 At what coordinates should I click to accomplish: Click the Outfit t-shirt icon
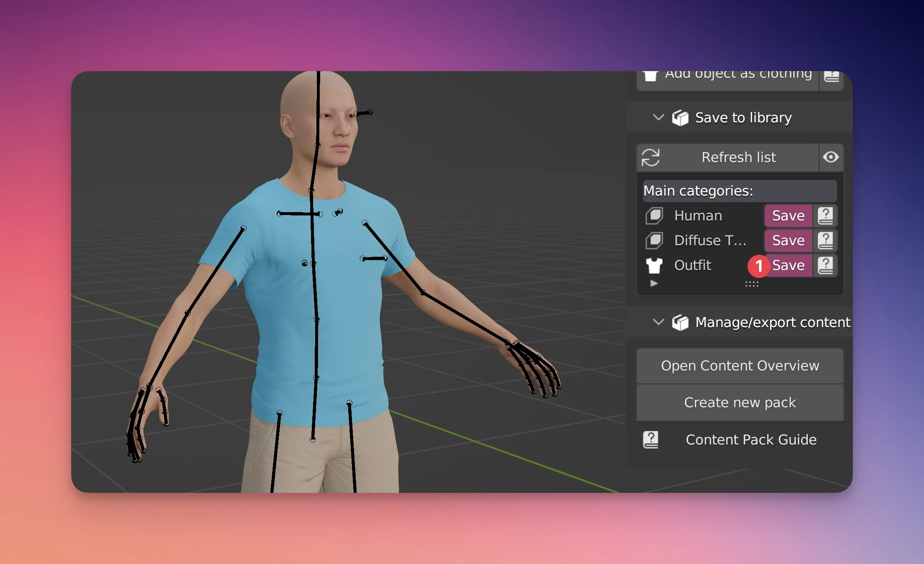[654, 265]
